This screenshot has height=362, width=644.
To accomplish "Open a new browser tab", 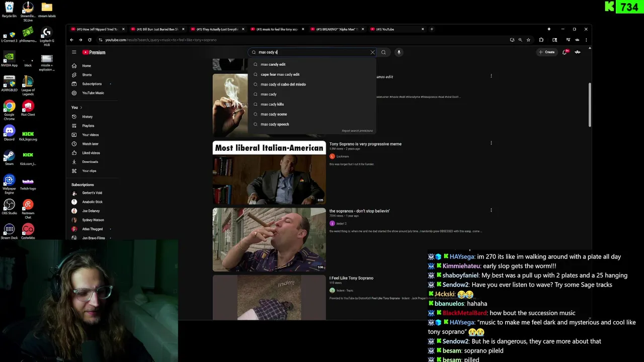I will [x=432, y=29].
